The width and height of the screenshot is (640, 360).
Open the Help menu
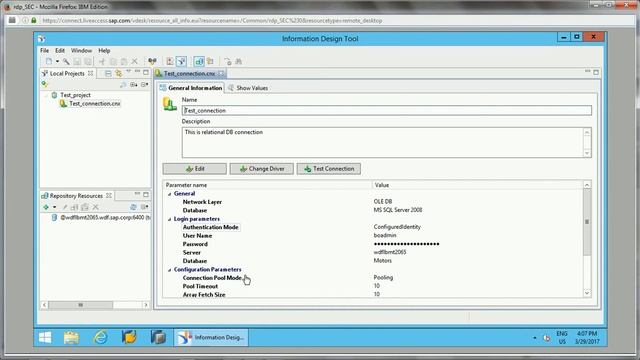(x=104, y=51)
